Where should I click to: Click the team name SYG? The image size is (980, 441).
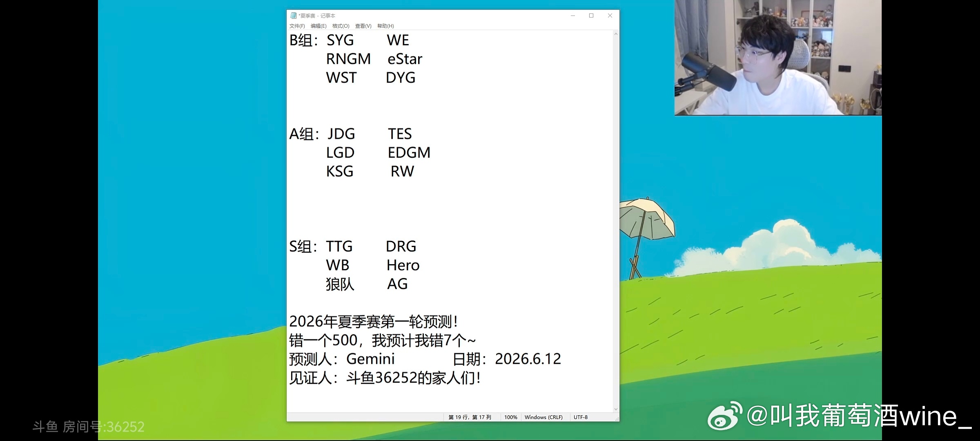340,40
